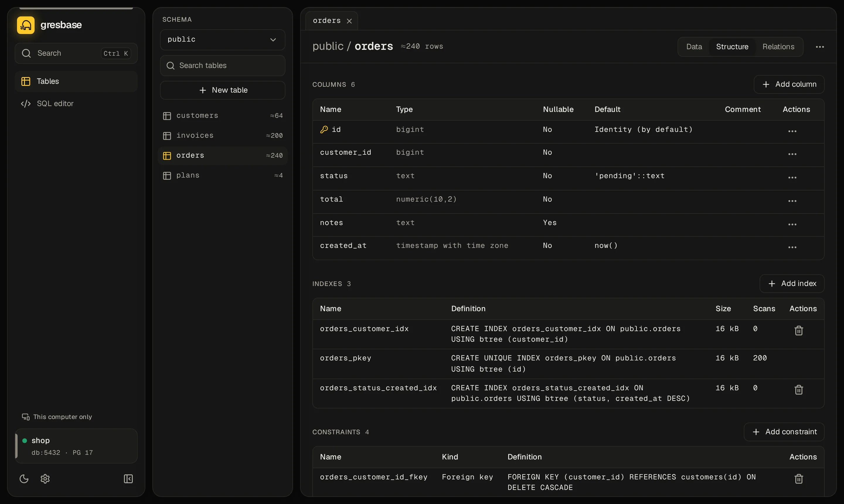
Task: Click Add constraint button
Action: tap(784, 432)
